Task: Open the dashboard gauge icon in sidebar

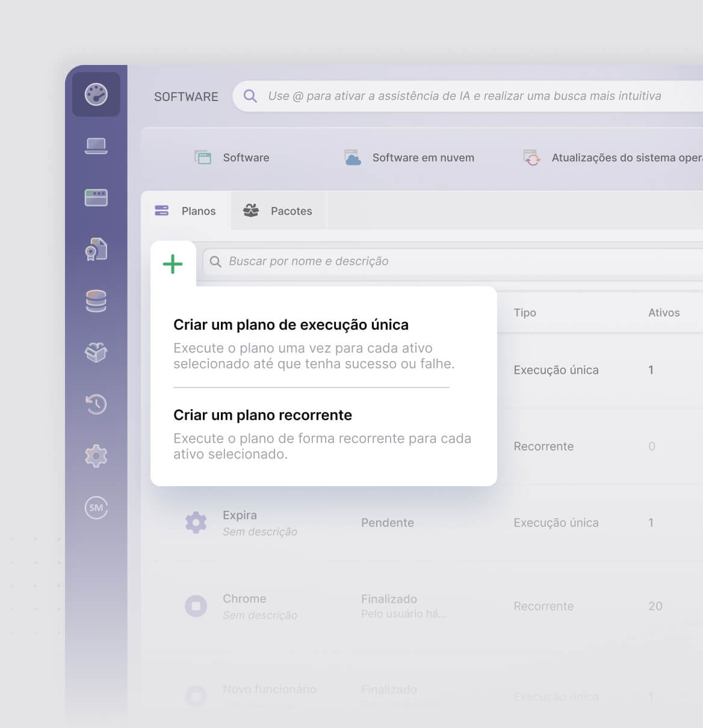Action: click(96, 94)
